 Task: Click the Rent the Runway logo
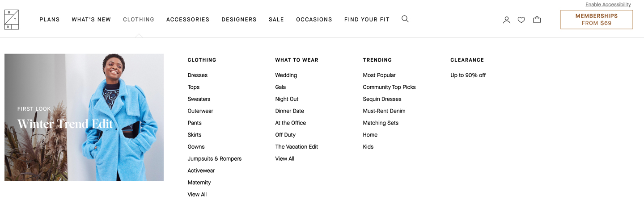click(11, 20)
